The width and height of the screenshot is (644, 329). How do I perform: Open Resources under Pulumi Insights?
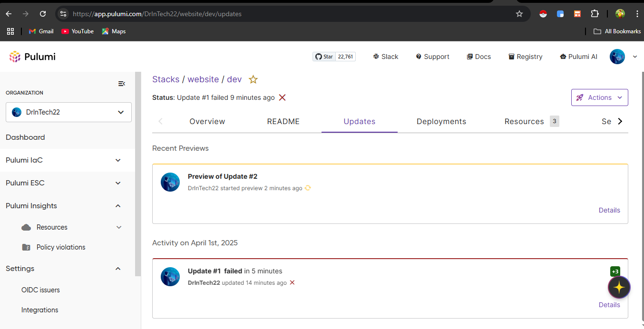(x=52, y=227)
